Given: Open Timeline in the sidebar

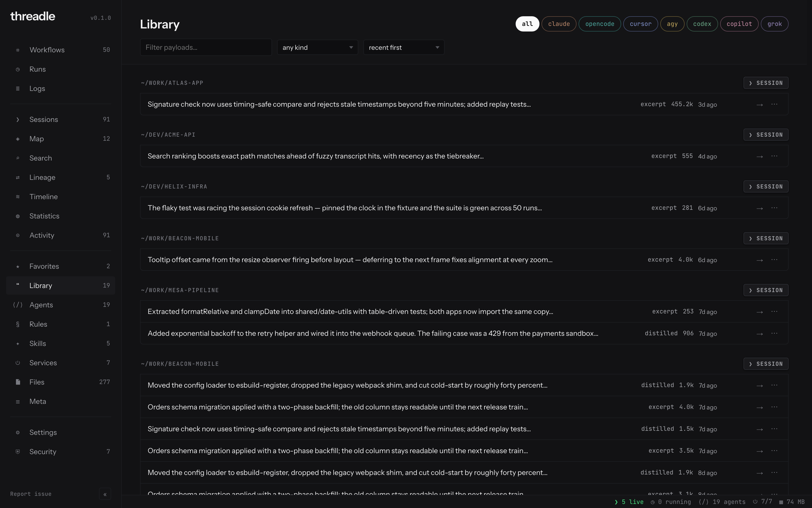Looking at the screenshot, I should click(60, 197).
